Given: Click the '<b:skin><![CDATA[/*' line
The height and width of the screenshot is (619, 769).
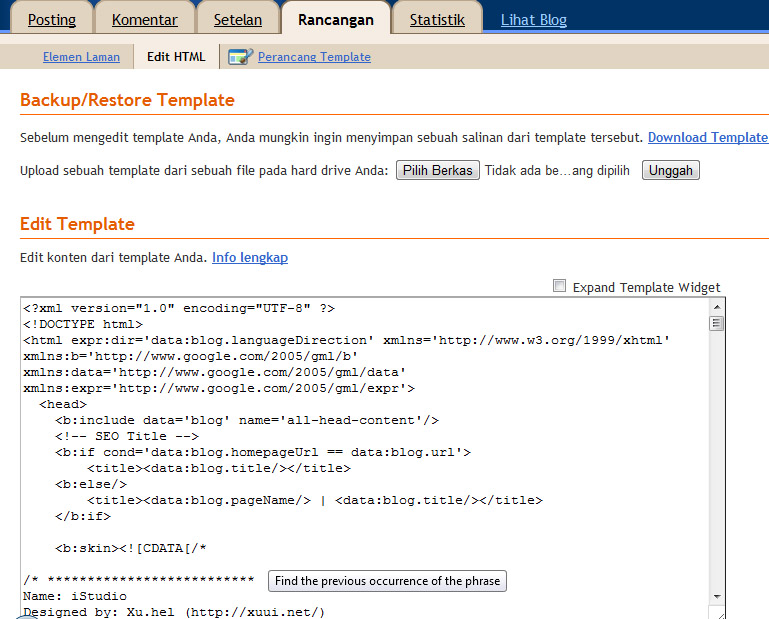Looking at the screenshot, I should click(130, 548).
